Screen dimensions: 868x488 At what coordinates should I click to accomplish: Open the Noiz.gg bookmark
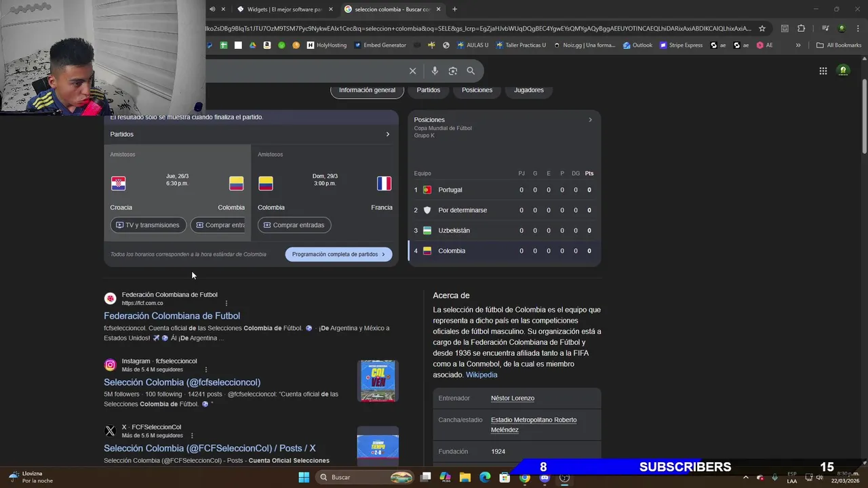(x=584, y=45)
